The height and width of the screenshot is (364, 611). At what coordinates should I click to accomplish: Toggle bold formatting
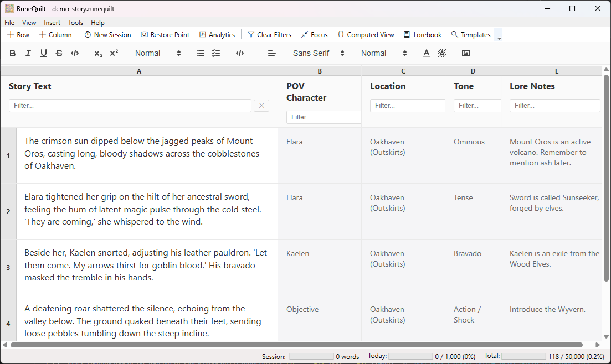(x=13, y=53)
